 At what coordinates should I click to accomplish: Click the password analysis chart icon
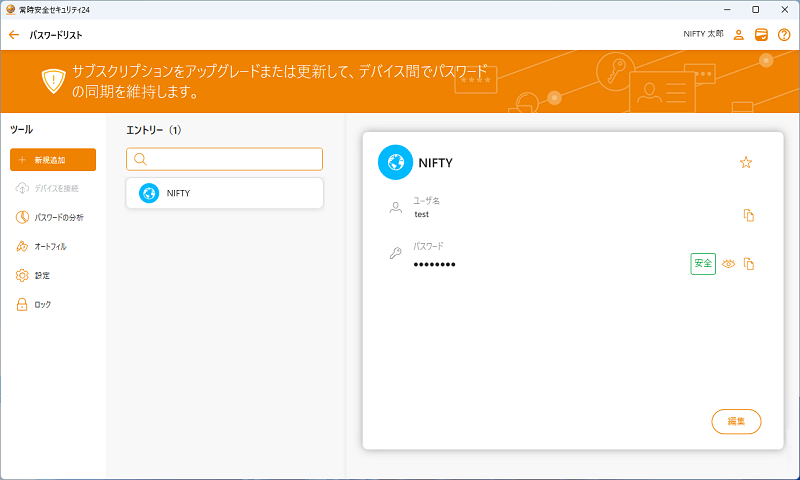pyautogui.click(x=22, y=217)
